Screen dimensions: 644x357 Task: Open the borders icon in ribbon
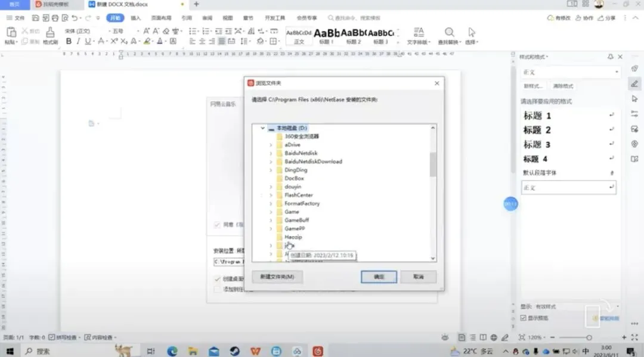click(x=274, y=41)
